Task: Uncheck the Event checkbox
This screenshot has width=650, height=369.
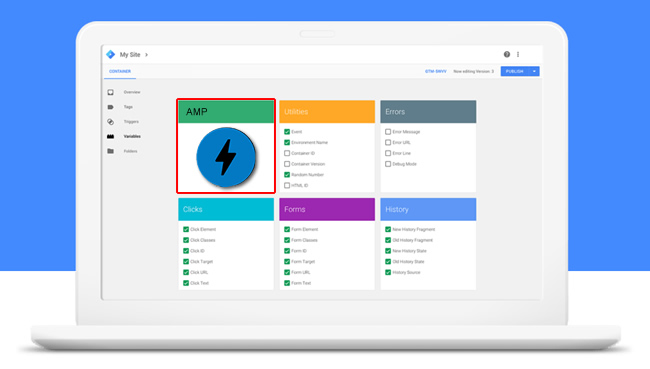Action: (287, 132)
